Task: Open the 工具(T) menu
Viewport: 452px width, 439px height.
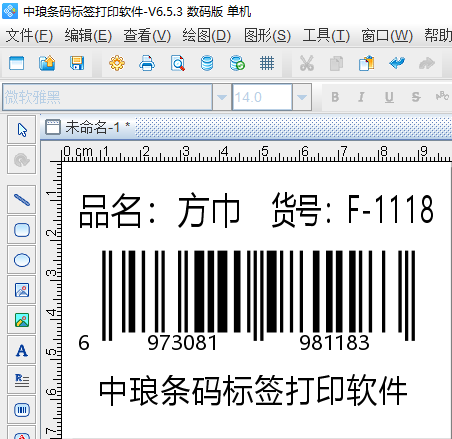Action: [x=326, y=35]
